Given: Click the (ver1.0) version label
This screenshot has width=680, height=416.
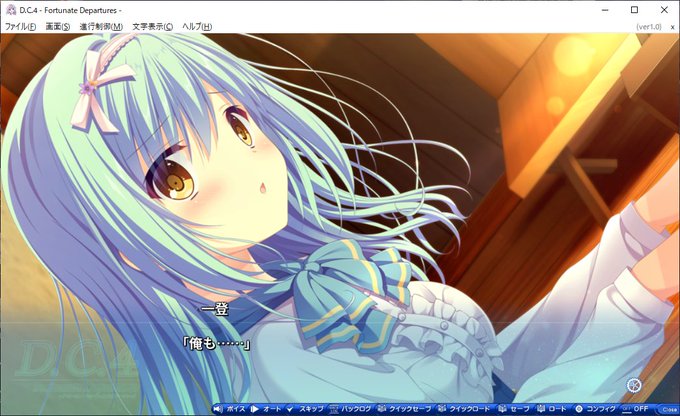Looking at the screenshot, I should [648, 27].
